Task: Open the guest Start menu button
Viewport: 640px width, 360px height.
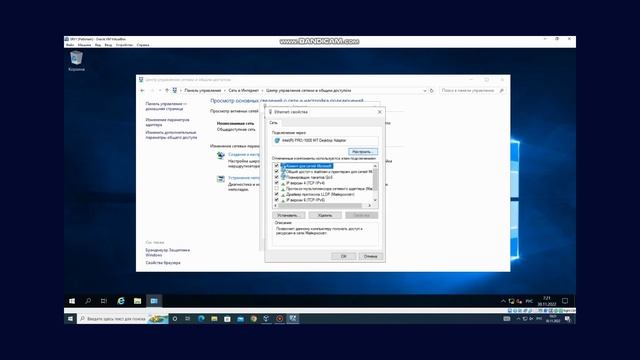Action: [x=72, y=301]
